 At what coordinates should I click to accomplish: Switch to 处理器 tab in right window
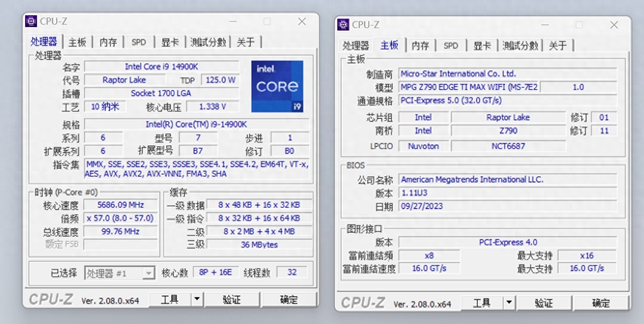(356, 46)
